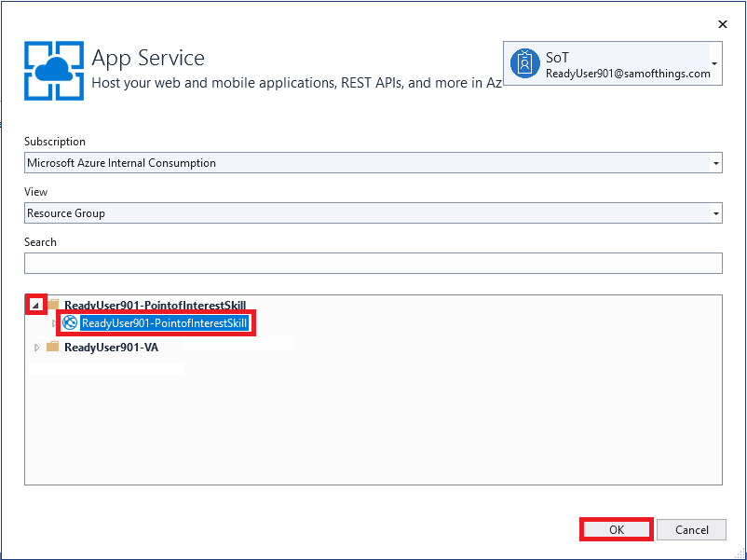Click the App Service title text
The width and height of the screenshot is (747, 560).
(148, 58)
